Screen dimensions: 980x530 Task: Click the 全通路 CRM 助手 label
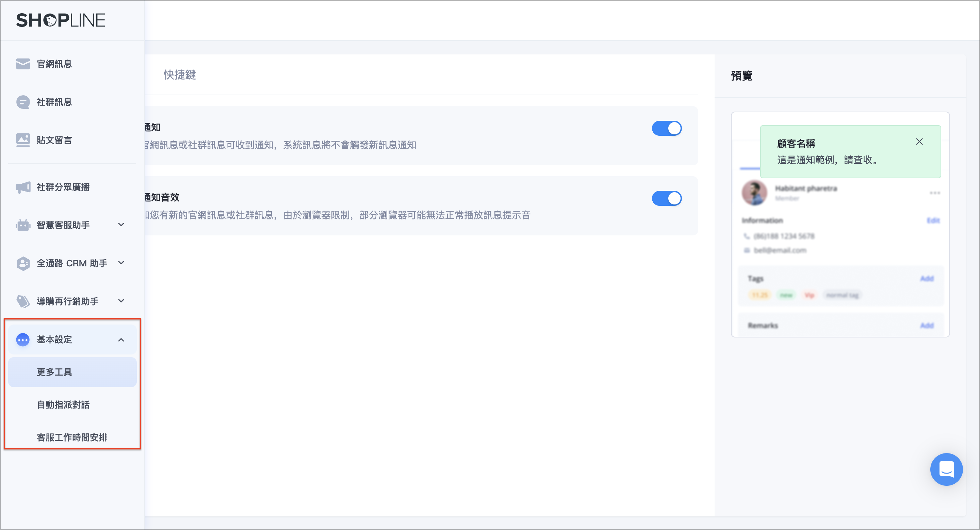tap(72, 263)
